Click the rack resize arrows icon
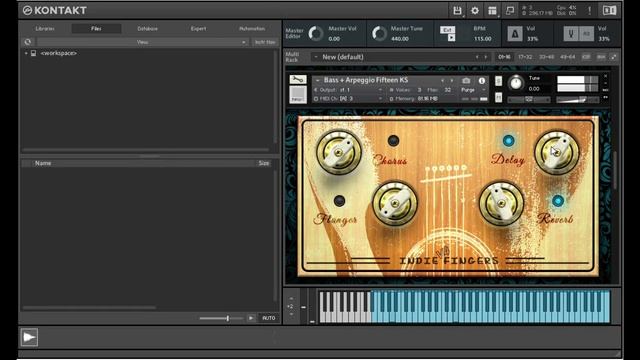The height and width of the screenshot is (360, 640). (613, 57)
